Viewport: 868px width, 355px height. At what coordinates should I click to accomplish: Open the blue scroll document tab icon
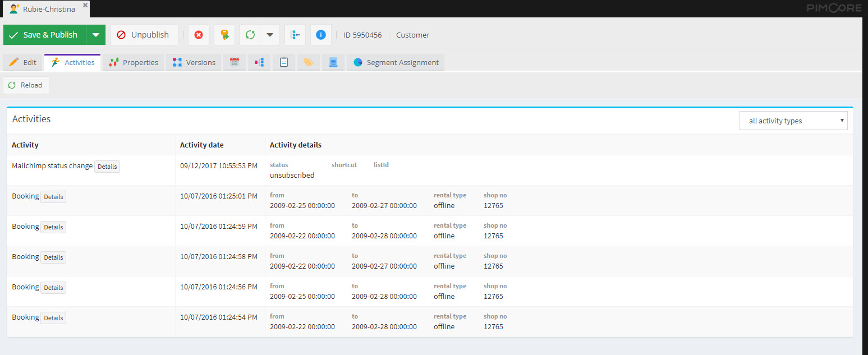pos(333,62)
